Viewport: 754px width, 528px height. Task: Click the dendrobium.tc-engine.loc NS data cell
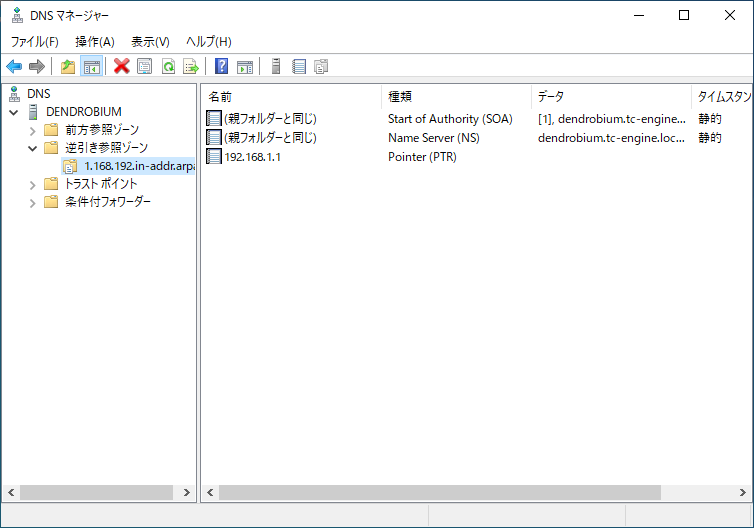point(611,138)
